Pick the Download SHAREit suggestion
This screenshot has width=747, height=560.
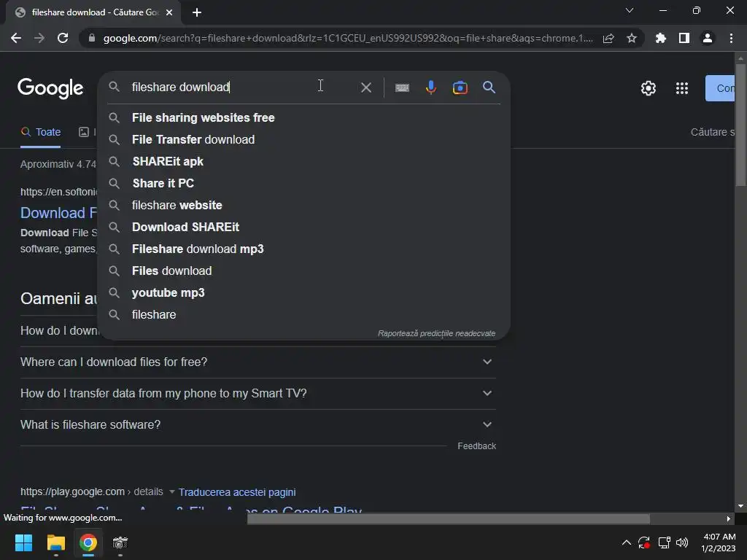point(303,227)
